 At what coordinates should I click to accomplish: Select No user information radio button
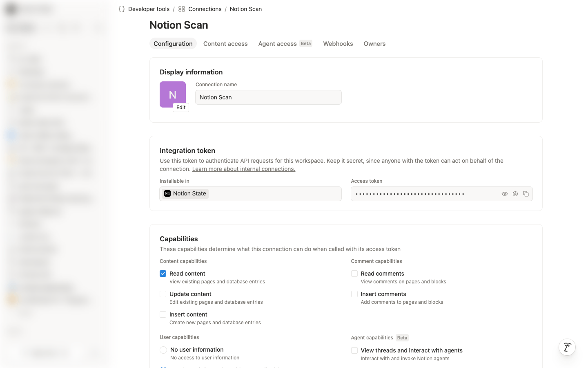(x=163, y=350)
